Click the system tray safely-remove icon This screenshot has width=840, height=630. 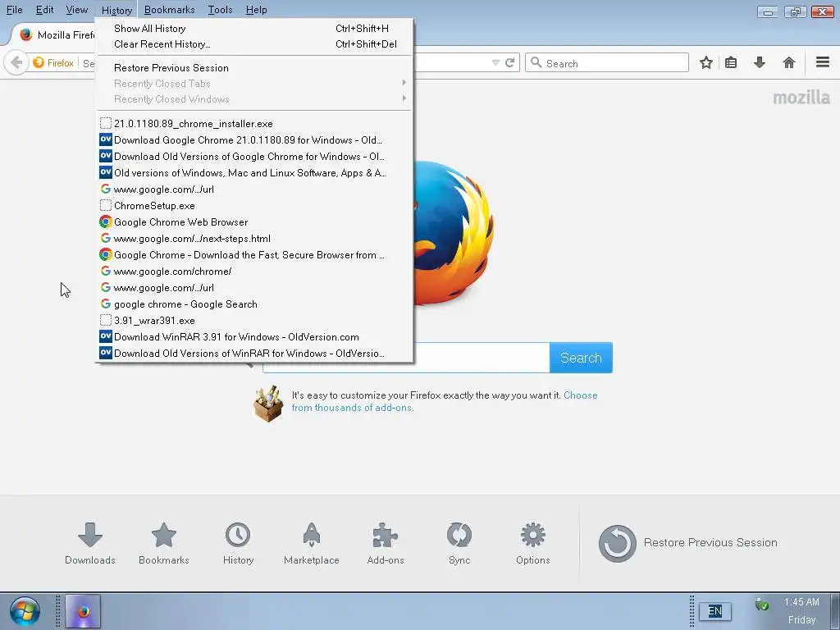pos(761,605)
